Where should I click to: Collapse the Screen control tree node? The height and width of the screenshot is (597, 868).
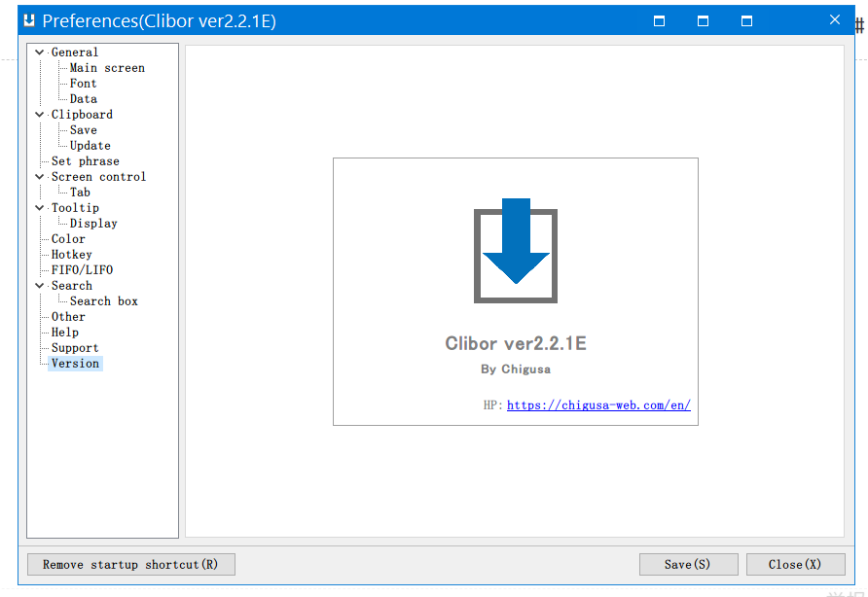click(x=40, y=177)
